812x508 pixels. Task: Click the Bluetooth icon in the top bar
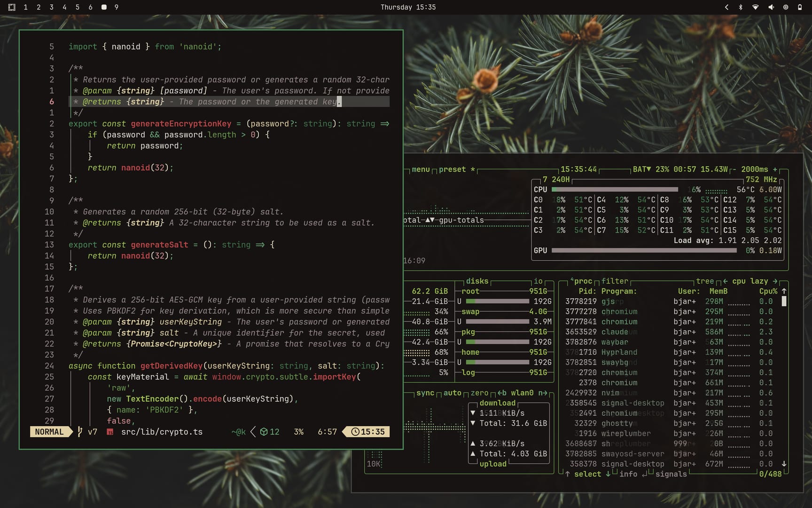coord(741,7)
